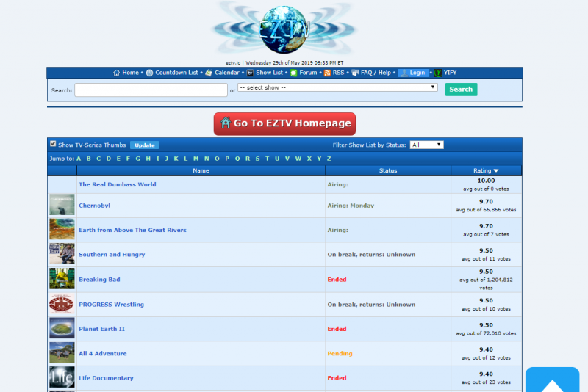Click Go To EZTV Homepage button
The height and width of the screenshot is (392, 588).
click(x=284, y=123)
